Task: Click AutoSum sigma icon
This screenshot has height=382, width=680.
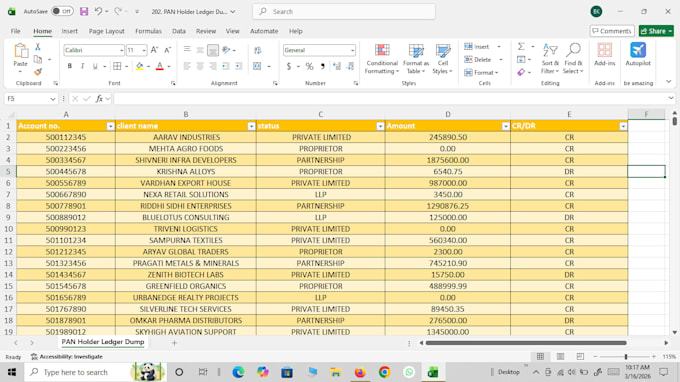Action: point(521,46)
